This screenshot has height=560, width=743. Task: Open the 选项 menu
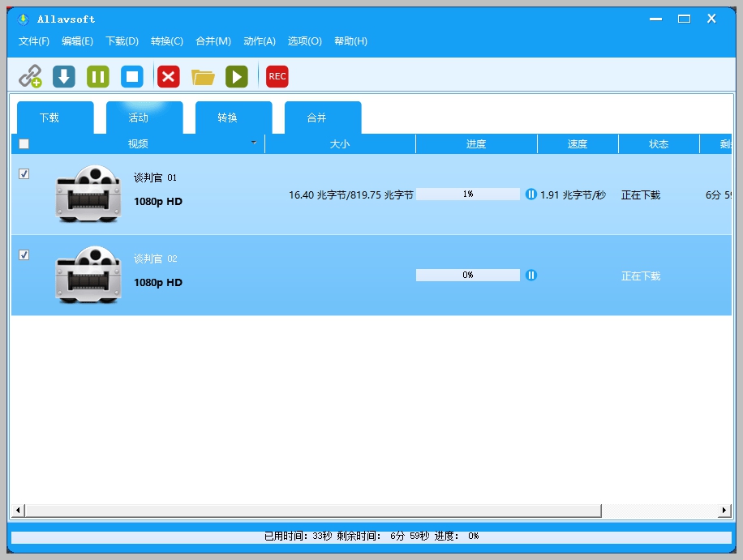[304, 41]
